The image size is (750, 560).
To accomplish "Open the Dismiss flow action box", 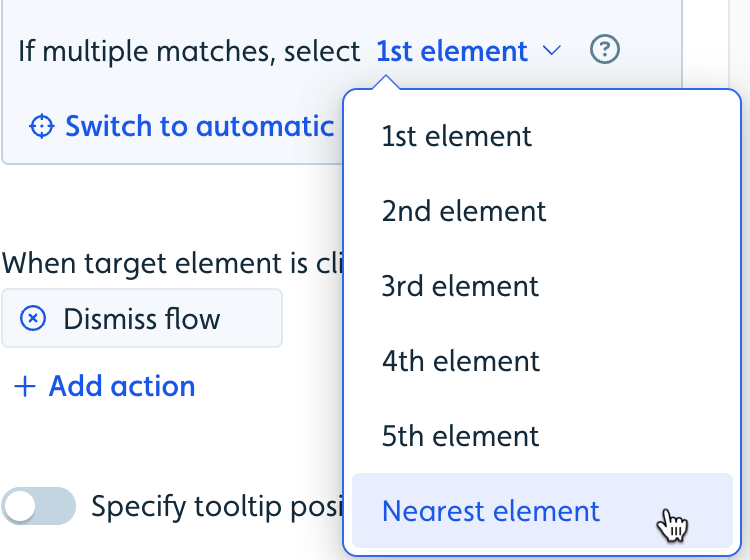I will click(x=142, y=318).
